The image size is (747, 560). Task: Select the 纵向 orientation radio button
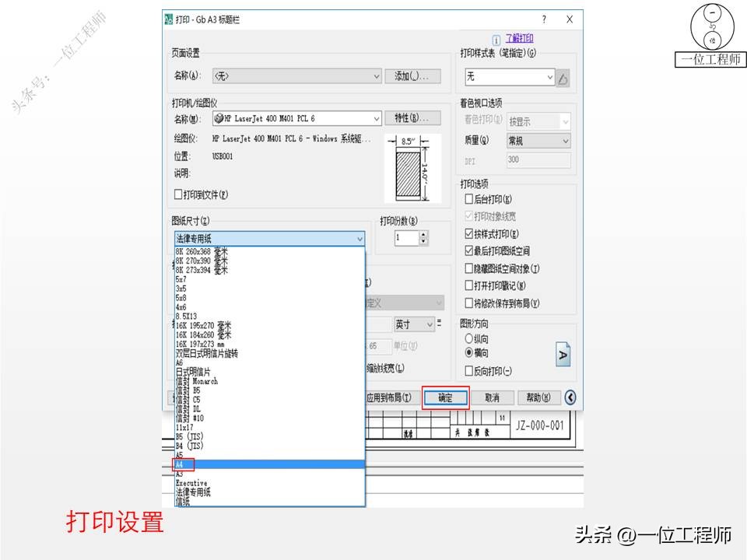click(468, 338)
